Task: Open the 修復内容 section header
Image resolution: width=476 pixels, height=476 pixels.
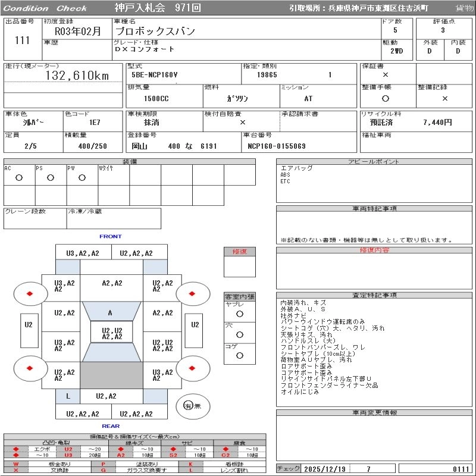Action: pos(375,250)
